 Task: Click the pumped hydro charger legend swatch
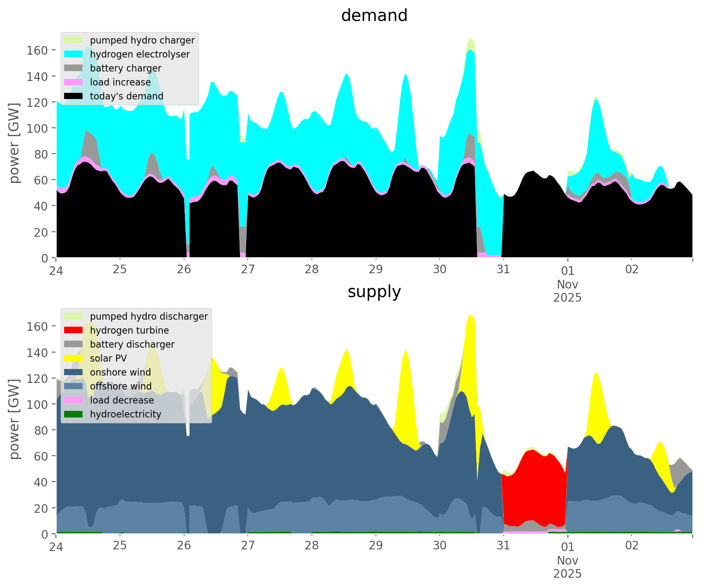74,40
